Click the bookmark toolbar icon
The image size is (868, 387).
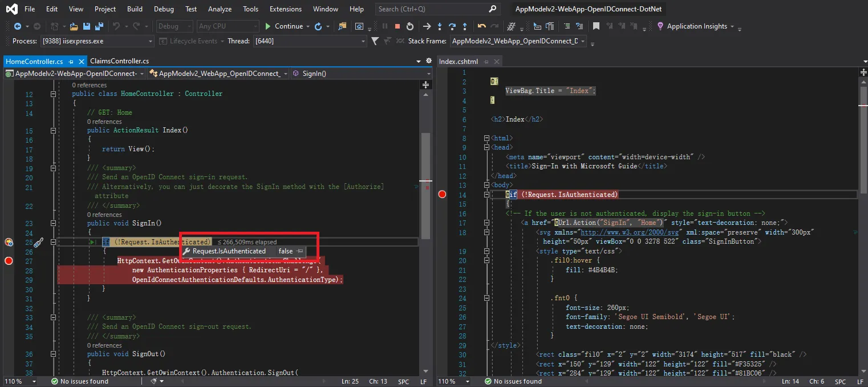click(596, 26)
